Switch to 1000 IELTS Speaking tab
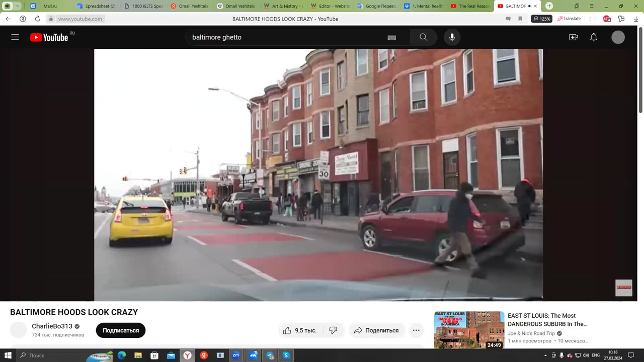Viewport: 644px width, 362px height. (x=143, y=6)
